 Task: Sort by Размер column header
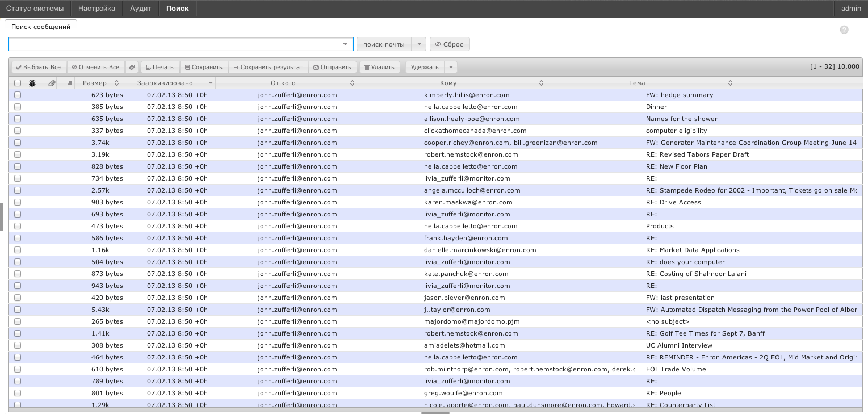click(x=98, y=83)
